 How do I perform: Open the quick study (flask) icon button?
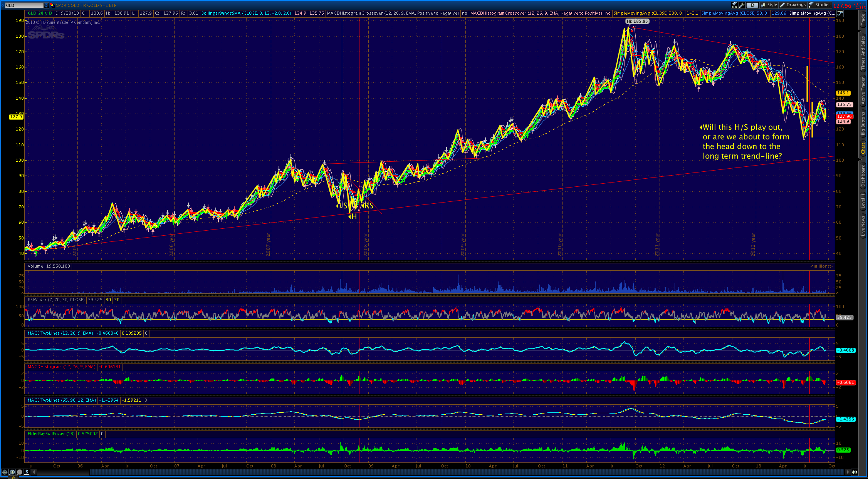click(x=735, y=5)
